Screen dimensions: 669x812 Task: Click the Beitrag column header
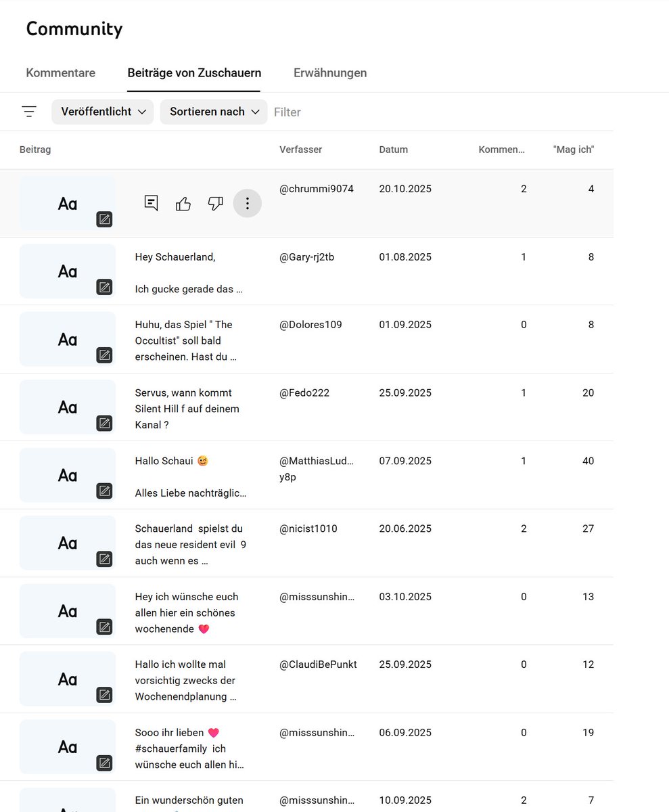tap(35, 150)
